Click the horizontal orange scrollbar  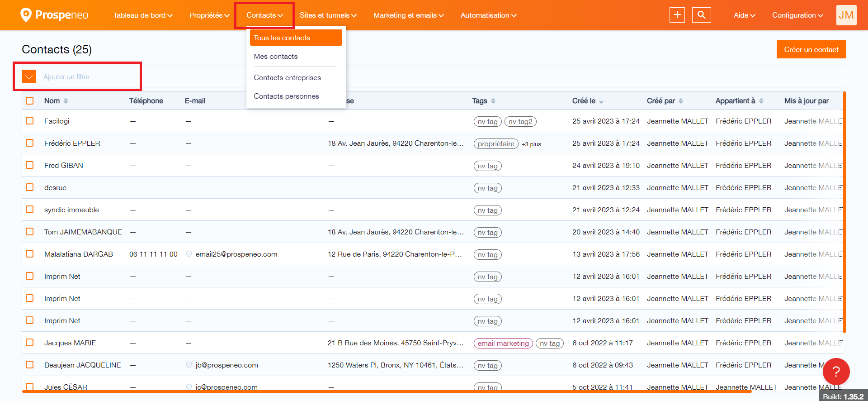387,391
